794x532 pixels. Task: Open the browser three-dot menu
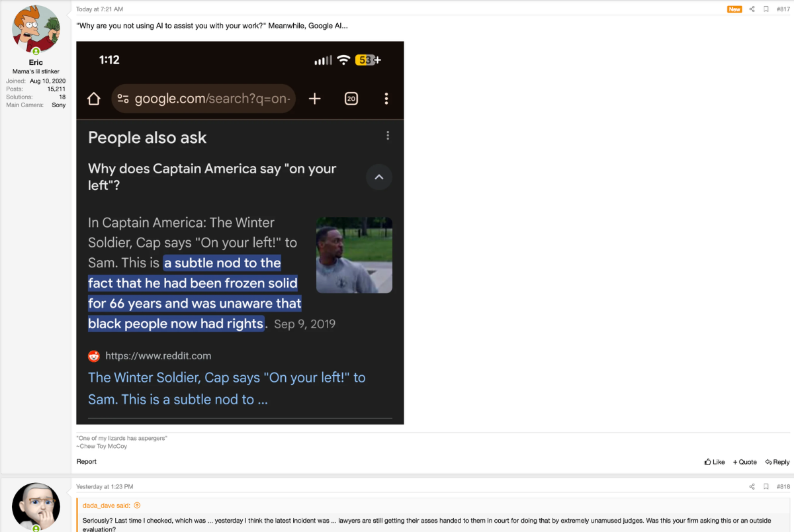point(386,98)
